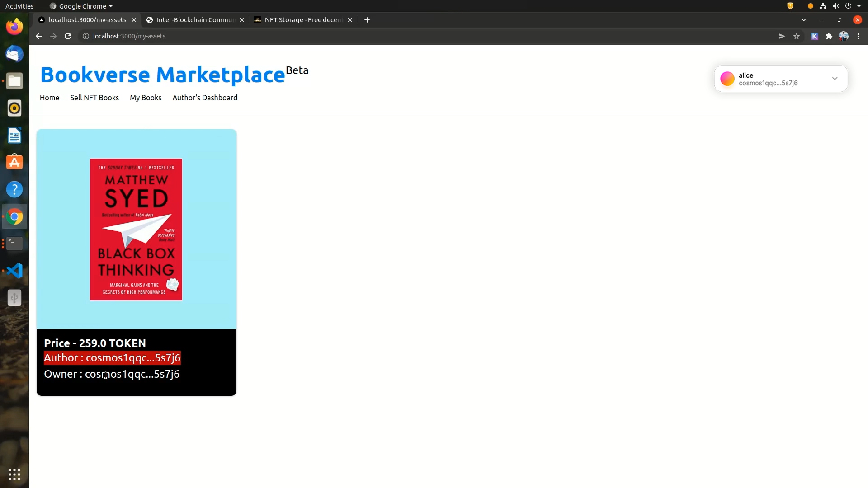Open the Keplr wallet extension icon

(815, 36)
